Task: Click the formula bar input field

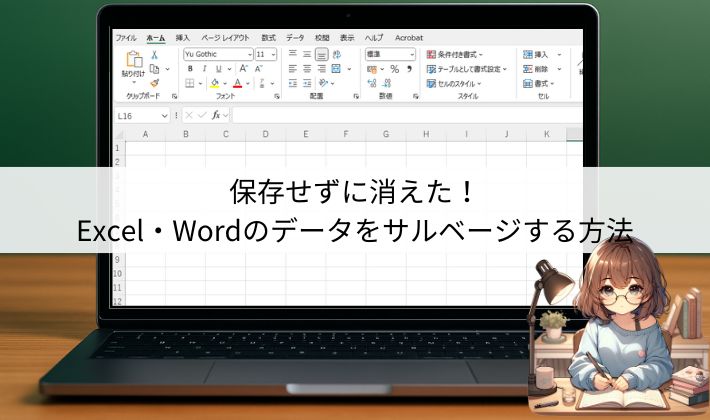Action: [x=408, y=115]
